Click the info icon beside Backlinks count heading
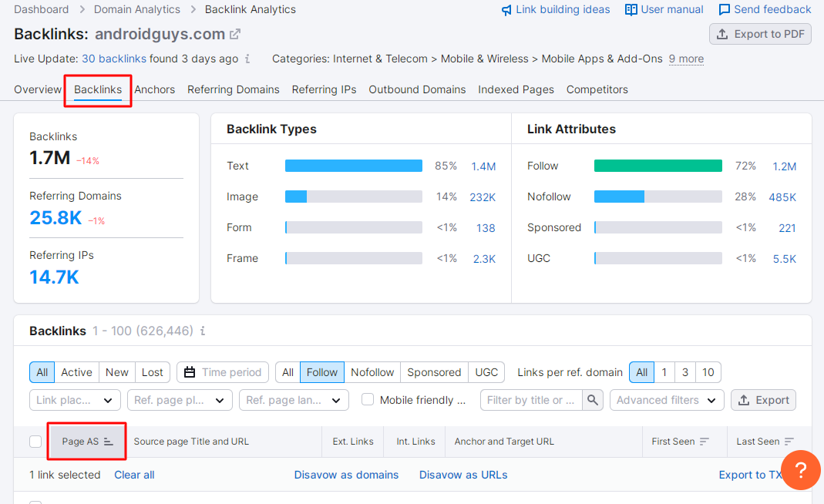This screenshot has width=824, height=504. (x=202, y=331)
